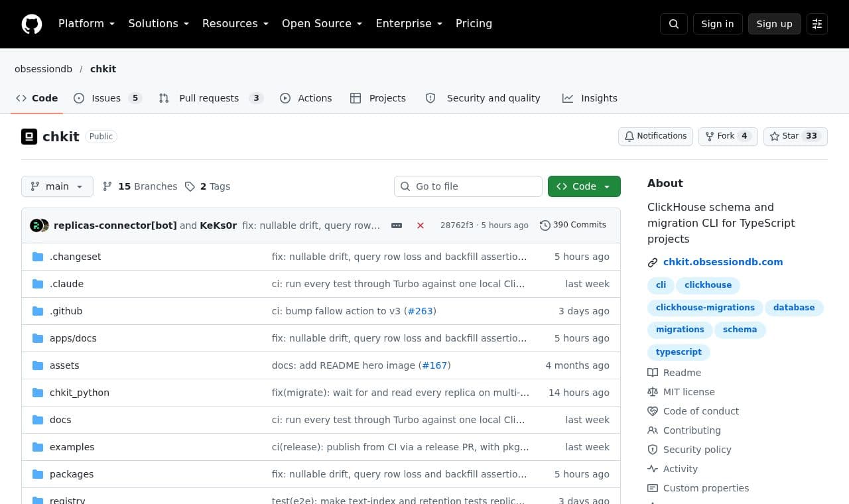Open the appearance settings icon button
Image resolution: width=849 pixels, height=504 pixels.
(817, 24)
